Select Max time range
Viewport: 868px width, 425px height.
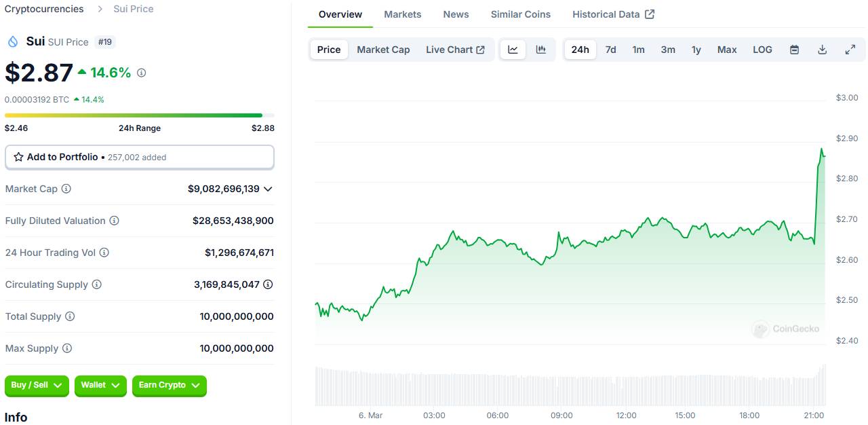click(727, 50)
